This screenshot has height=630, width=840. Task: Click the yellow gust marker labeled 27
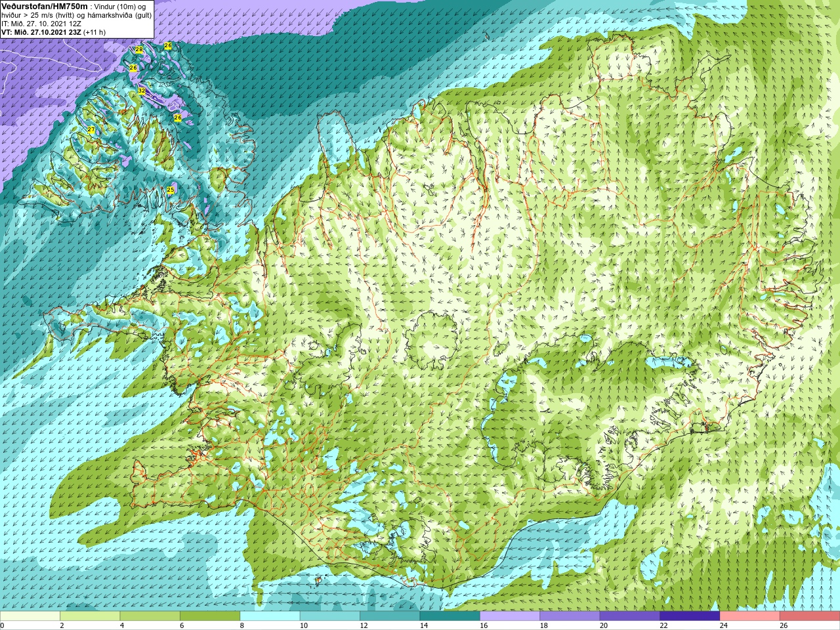click(x=91, y=129)
